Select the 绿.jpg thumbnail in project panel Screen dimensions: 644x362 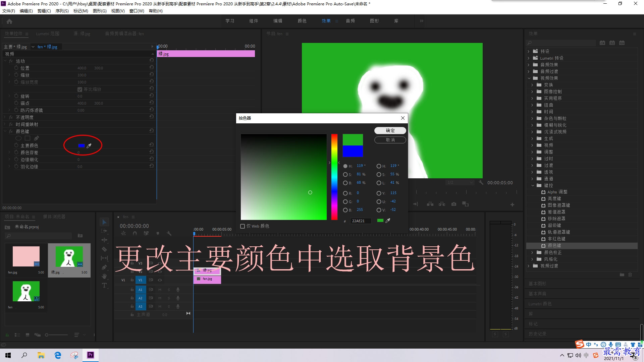click(69, 257)
